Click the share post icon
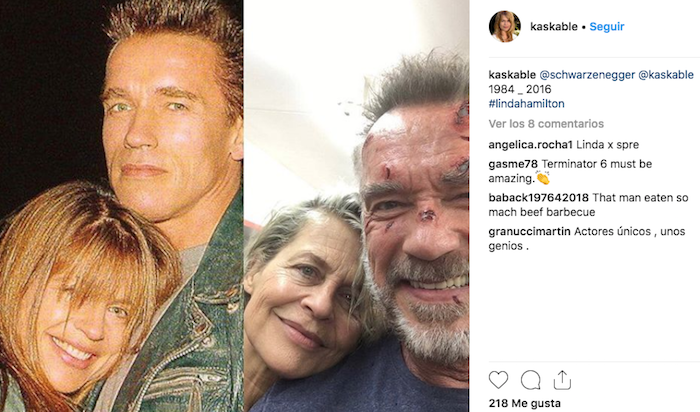This screenshot has height=412, width=700. coord(562,380)
